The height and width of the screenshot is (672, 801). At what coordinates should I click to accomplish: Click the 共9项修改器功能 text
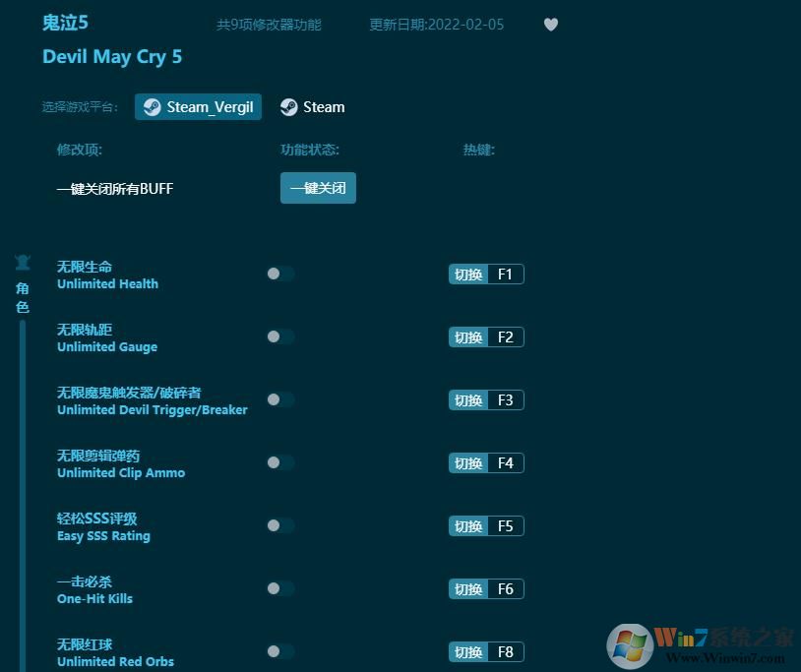click(269, 25)
